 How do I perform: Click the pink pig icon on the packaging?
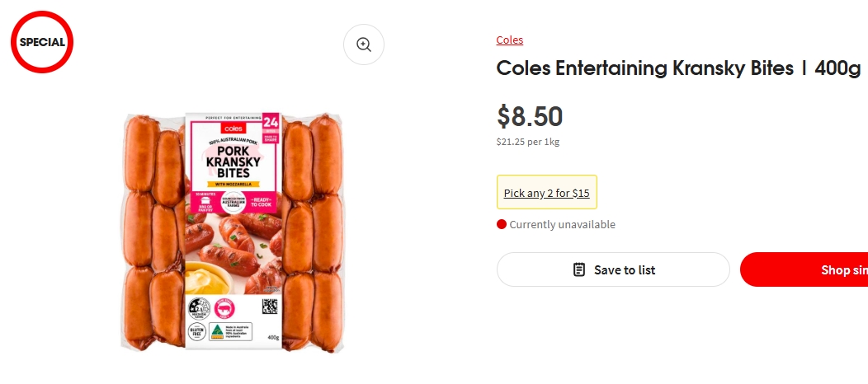pos(224,308)
